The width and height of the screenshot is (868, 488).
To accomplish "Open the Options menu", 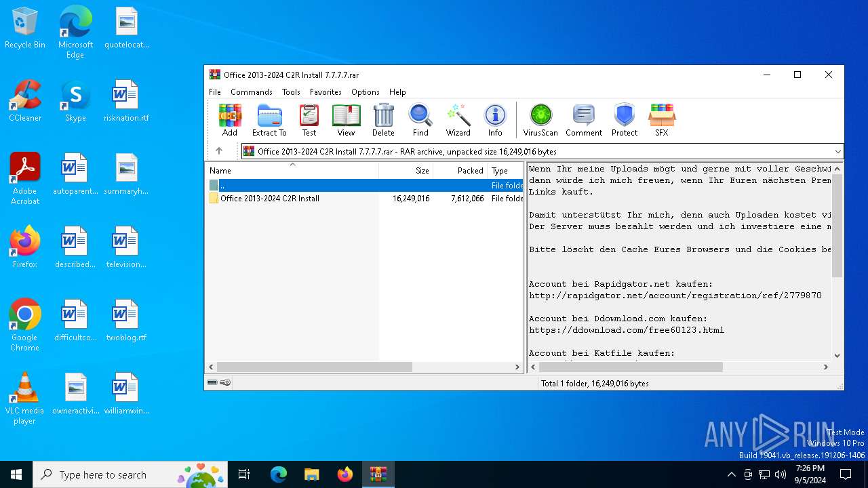I will [x=366, y=92].
